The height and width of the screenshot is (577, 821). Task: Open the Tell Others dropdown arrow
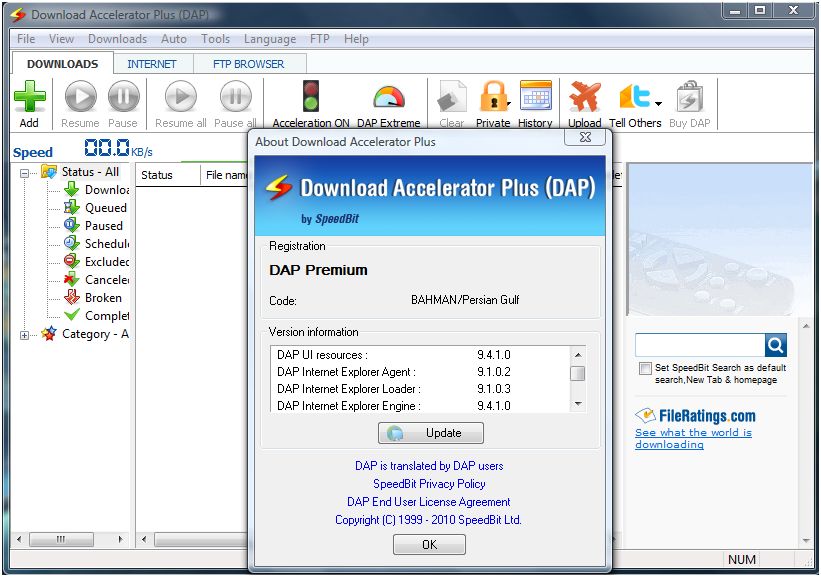click(658, 104)
